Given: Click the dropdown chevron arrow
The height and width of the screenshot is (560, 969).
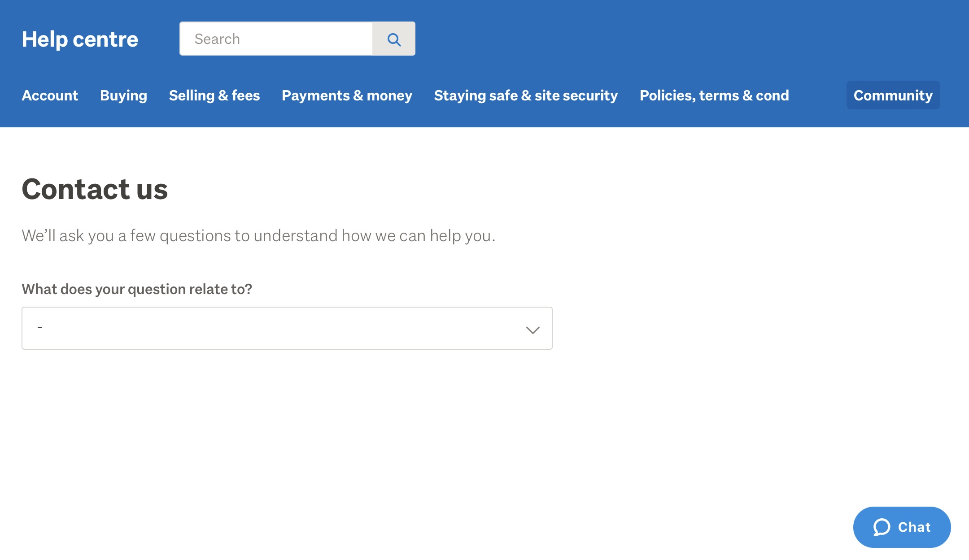Looking at the screenshot, I should tap(533, 330).
